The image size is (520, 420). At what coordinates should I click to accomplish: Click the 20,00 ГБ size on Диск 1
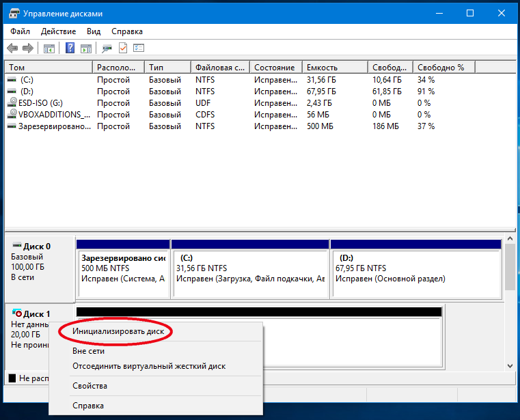[x=25, y=335]
